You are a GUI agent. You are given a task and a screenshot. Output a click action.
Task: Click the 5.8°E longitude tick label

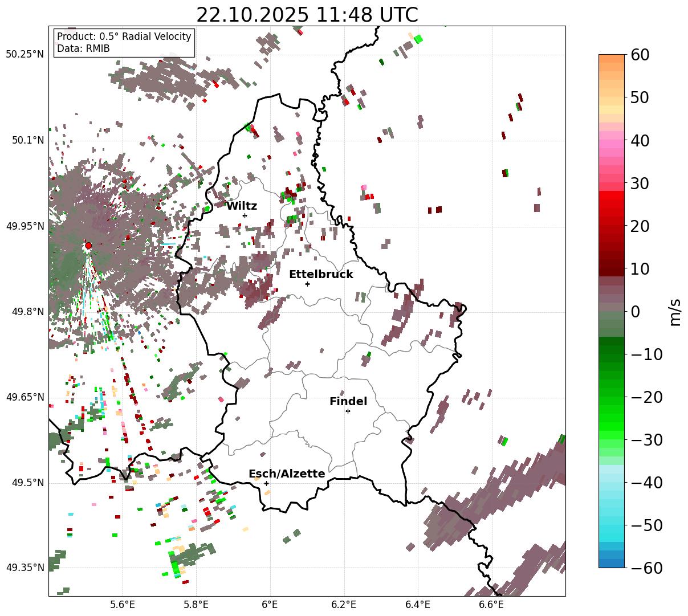click(x=196, y=605)
